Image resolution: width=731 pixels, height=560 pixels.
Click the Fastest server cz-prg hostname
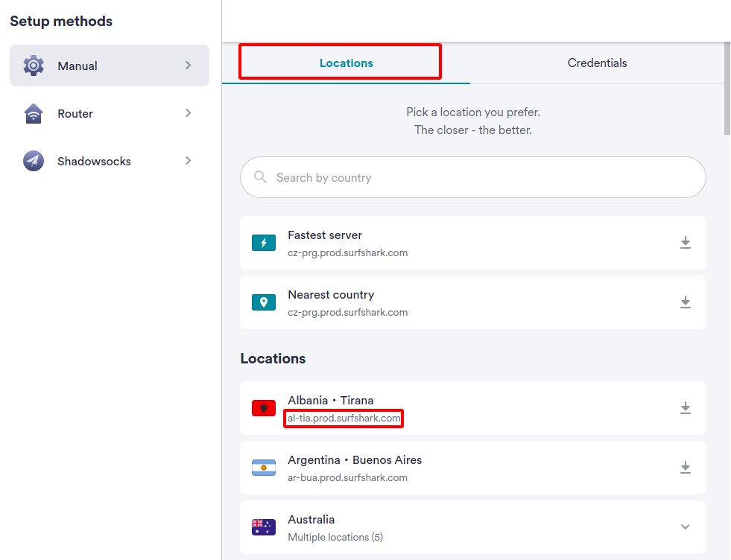[x=347, y=253]
